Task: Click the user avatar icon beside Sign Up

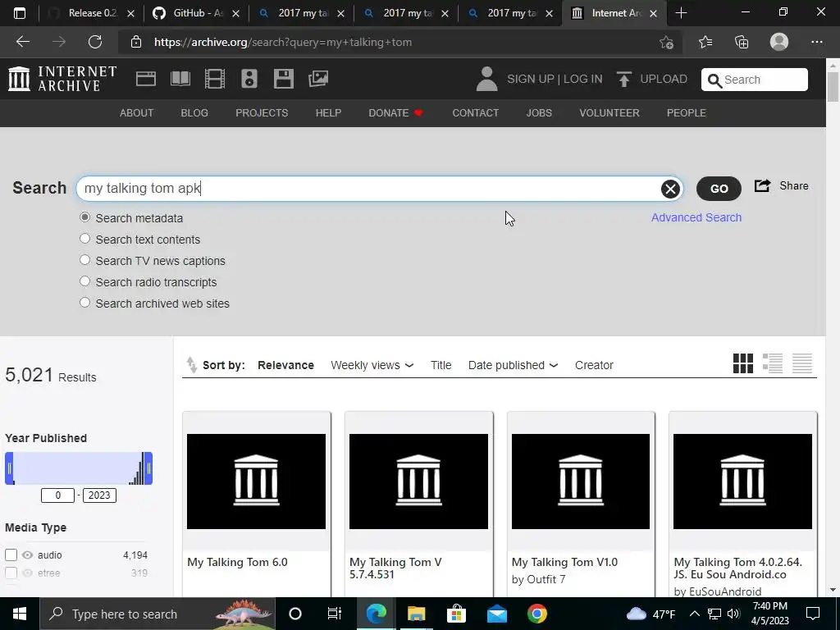Action: pos(487,79)
